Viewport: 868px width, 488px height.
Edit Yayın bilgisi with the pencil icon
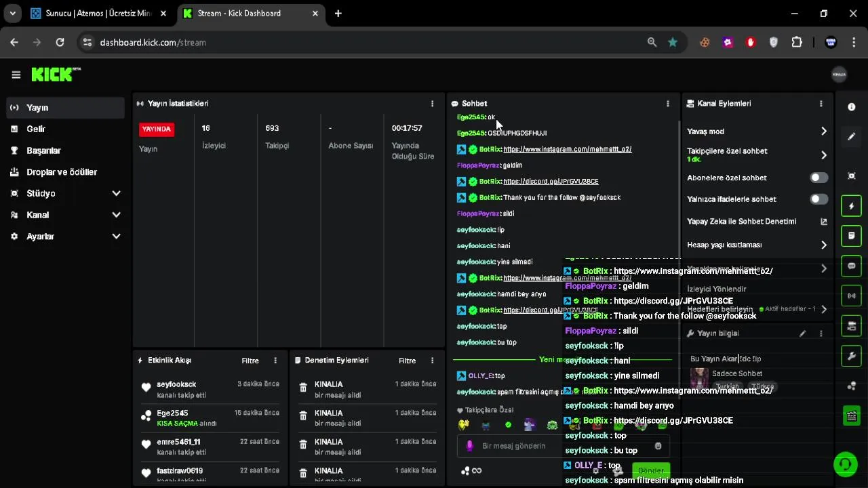pyautogui.click(x=803, y=333)
